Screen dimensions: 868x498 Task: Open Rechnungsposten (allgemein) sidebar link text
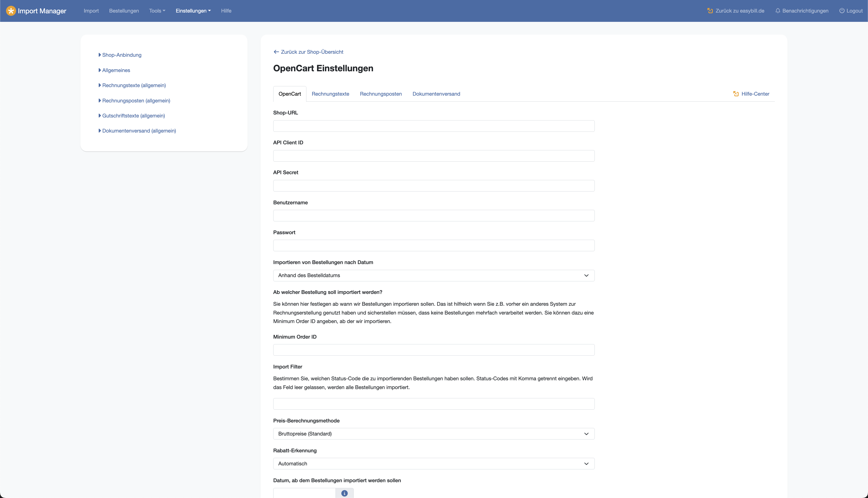136,101
